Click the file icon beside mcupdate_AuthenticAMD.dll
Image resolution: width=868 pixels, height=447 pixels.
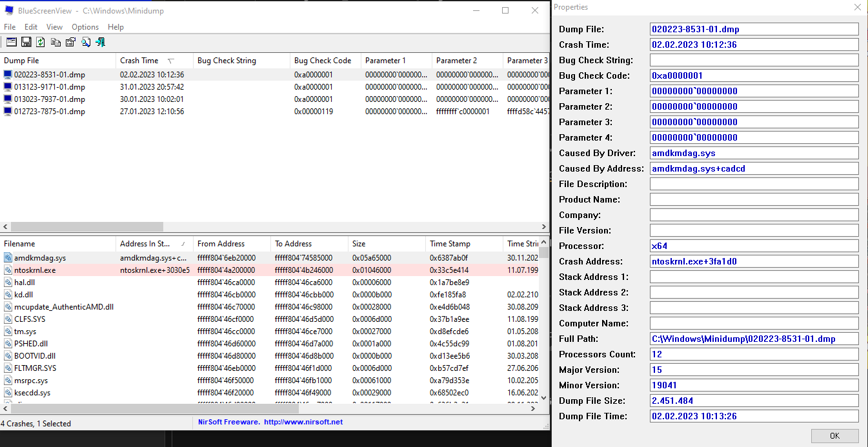[8, 307]
